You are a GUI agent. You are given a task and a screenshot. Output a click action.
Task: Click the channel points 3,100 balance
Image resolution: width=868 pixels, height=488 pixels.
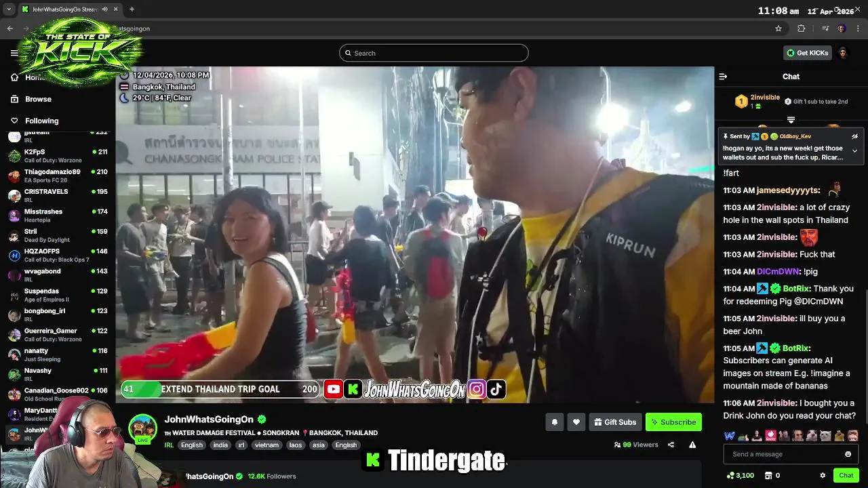[741, 475]
